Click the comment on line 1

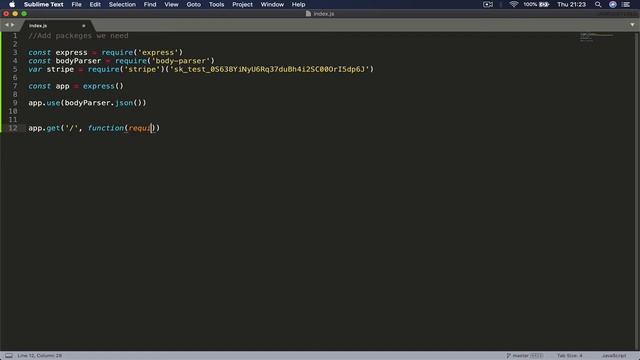[x=78, y=36]
